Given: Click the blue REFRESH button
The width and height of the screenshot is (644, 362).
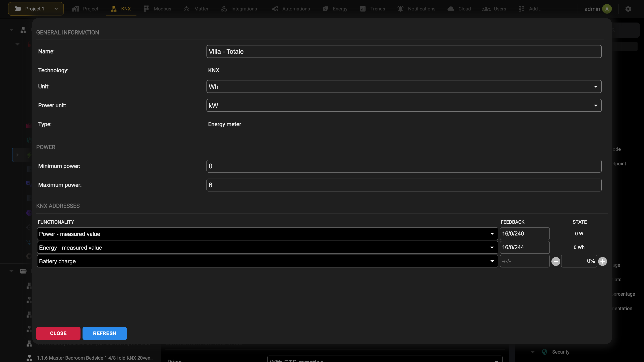Looking at the screenshot, I should 104,333.
